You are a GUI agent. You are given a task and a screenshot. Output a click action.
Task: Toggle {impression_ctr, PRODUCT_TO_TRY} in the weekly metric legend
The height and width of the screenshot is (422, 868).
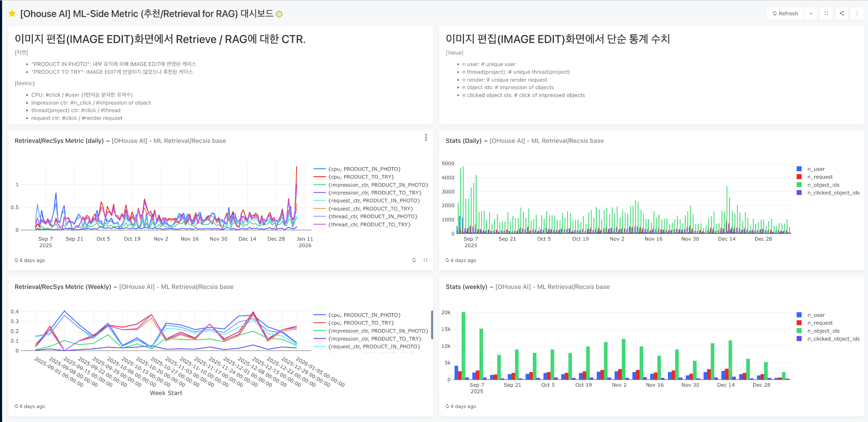click(375, 339)
